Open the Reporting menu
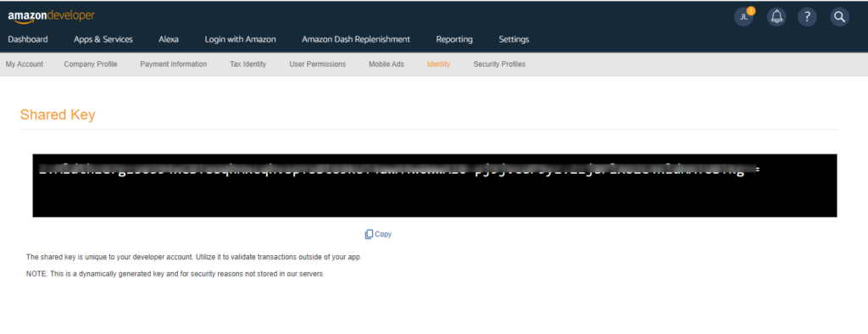 pos(454,39)
